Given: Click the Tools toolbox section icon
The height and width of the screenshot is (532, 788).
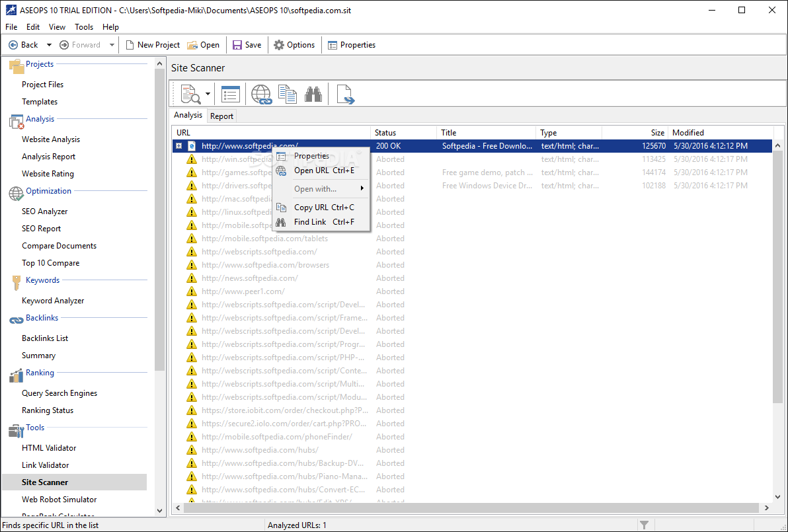Looking at the screenshot, I should [x=17, y=430].
